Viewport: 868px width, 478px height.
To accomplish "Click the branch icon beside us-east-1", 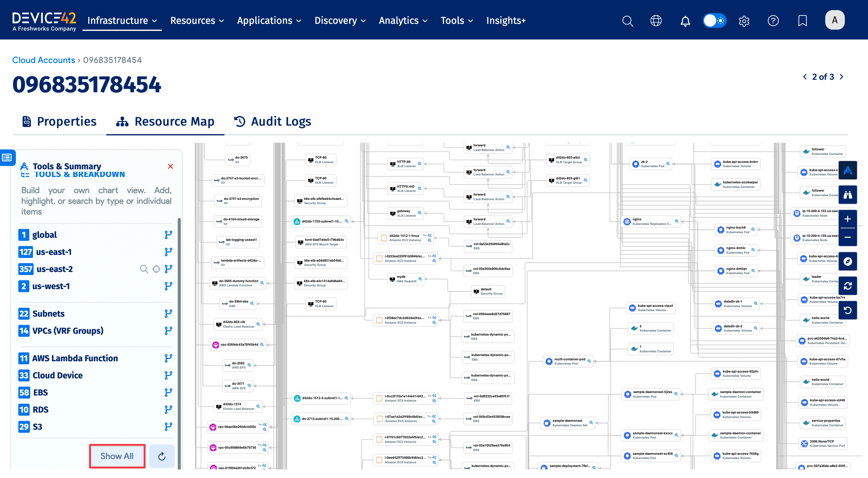I will pyautogui.click(x=168, y=252).
